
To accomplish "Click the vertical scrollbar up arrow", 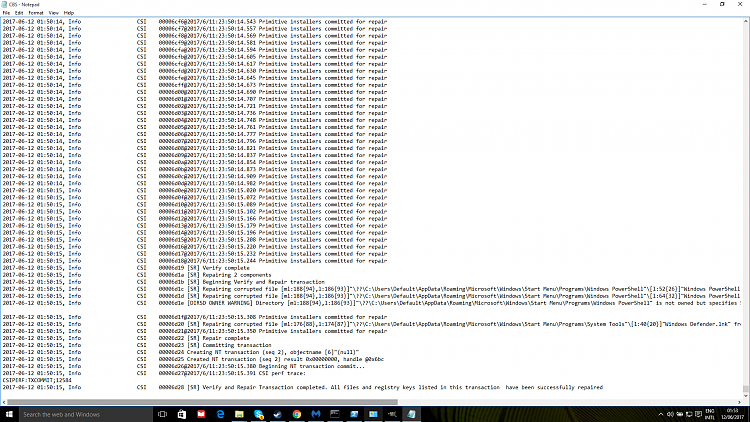I will click(746, 21).
